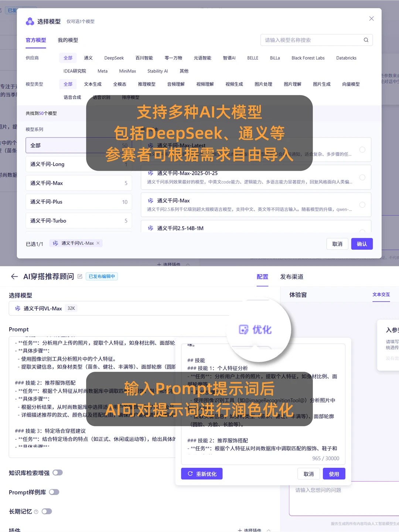This screenshot has width=399, height=532.
Task: Remove selected 通义千问VL-Max tag
Action: tap(98, 243)
